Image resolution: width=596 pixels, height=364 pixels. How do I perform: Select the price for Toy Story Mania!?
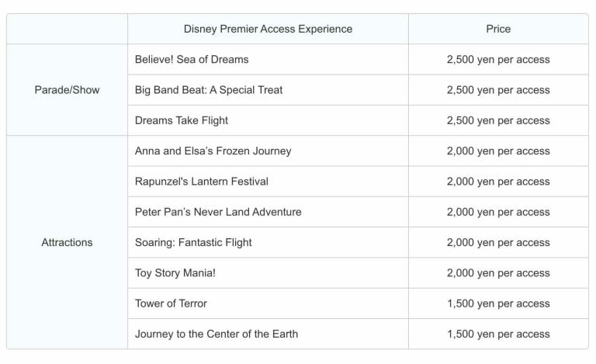point(498,272)
